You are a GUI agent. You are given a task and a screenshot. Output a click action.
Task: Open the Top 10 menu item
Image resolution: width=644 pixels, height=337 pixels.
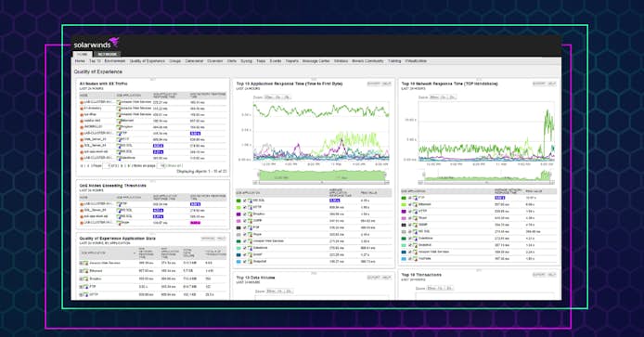[95, 61]
